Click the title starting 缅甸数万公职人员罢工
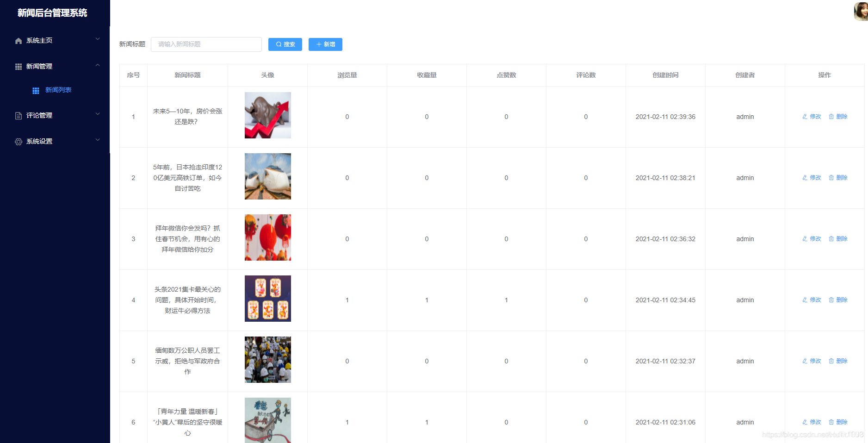Screen dimensions: 868x443 coord(187,361)
